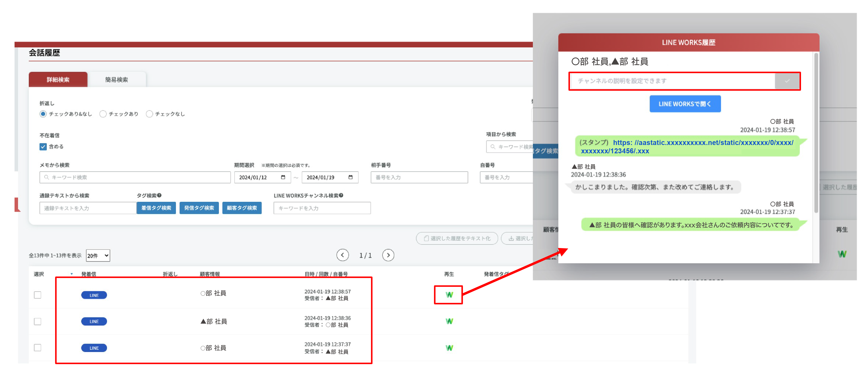The width and height of the screenshot is (868, 379).
Task: Uncheck the 含める missed-call checkbox
Action: (x=43, y=147)
